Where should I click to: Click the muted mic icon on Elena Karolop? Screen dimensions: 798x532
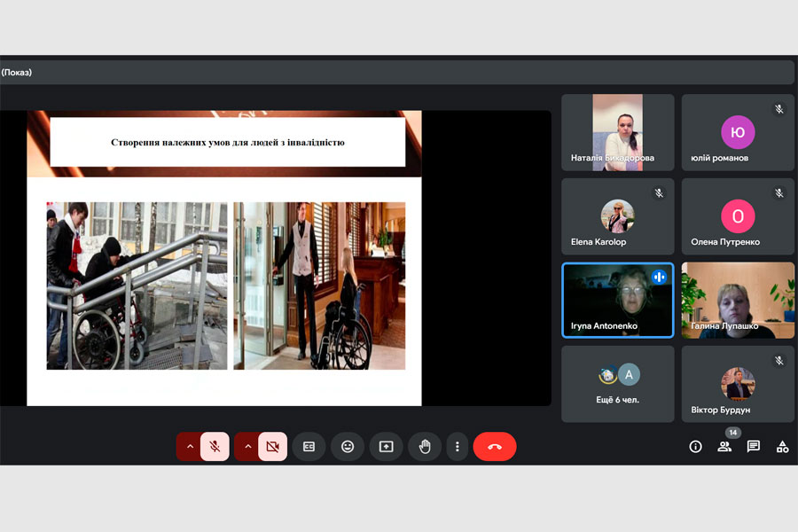(659, 193)
